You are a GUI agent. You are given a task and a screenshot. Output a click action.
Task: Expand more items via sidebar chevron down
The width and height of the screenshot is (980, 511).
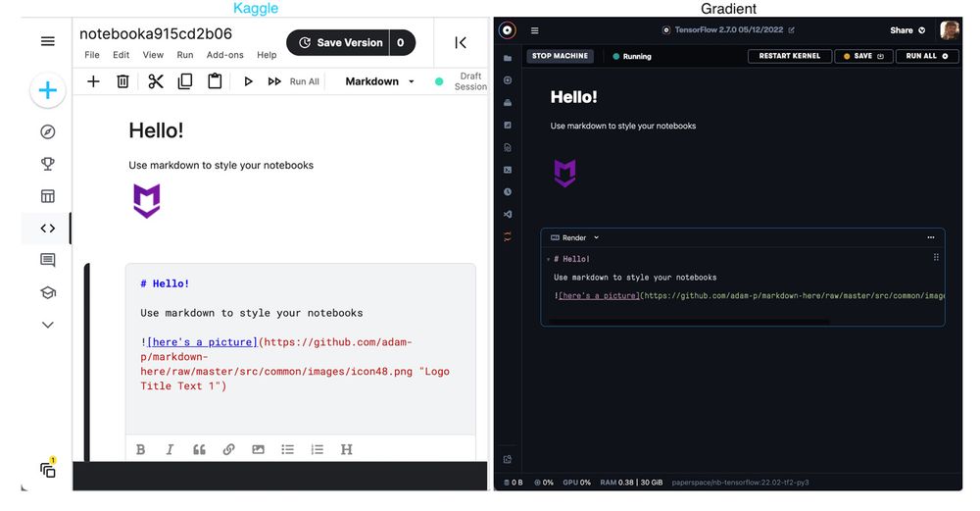point(47,325)
